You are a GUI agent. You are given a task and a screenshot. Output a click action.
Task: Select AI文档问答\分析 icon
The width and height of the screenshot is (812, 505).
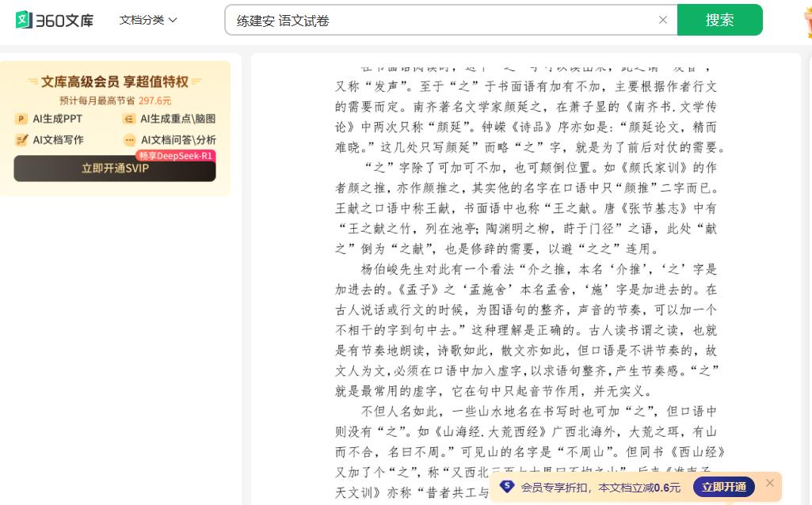click(x=129, y=140)
